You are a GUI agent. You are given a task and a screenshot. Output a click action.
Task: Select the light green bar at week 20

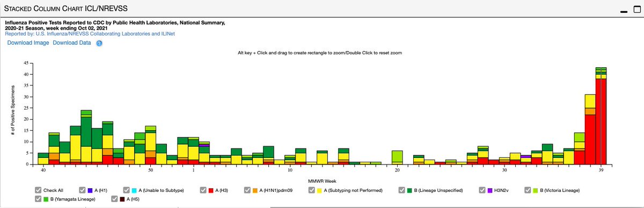pos(397,157)
